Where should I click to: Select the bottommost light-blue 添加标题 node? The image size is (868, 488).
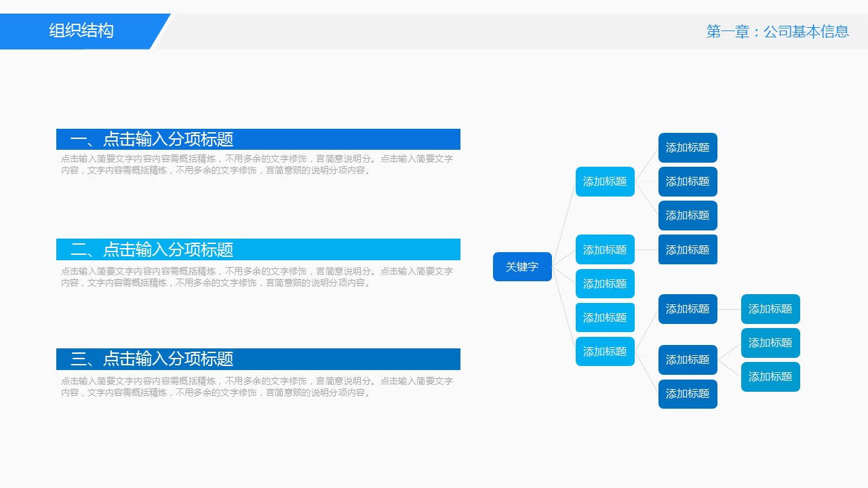(x=605, y=352)
